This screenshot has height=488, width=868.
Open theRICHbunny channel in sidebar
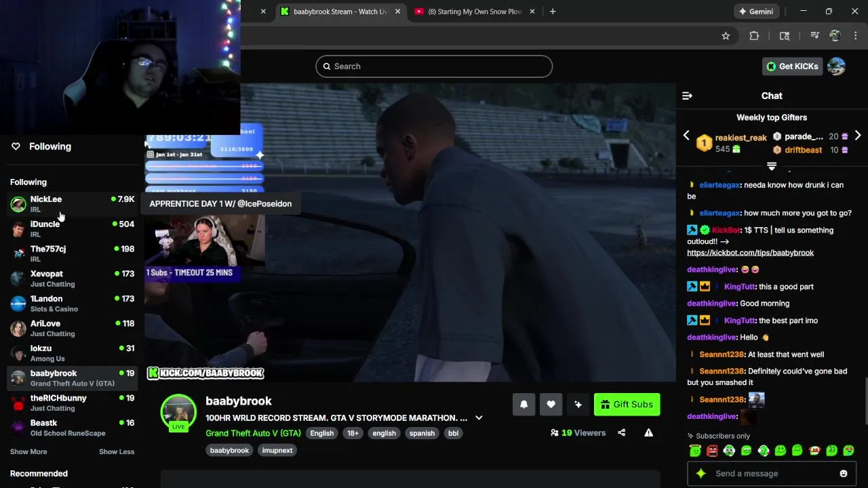tap(72, 403)
